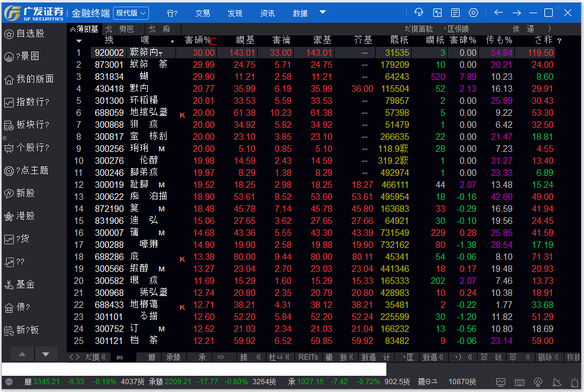Click the keyboard icon in bottom status bar
584x392 pixels.
[x=519, y=381]
